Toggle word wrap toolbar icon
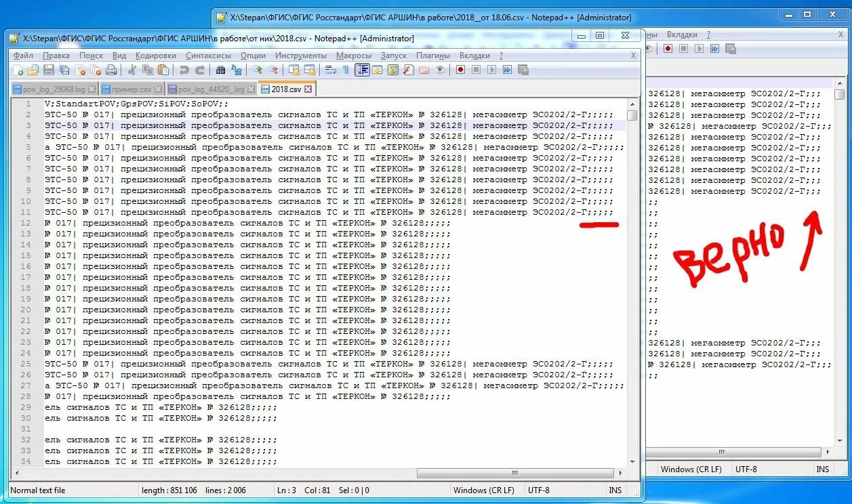Image resolution: width=852 pixels, height=504 pixels. pyautogui.click(x=330, y=70)
